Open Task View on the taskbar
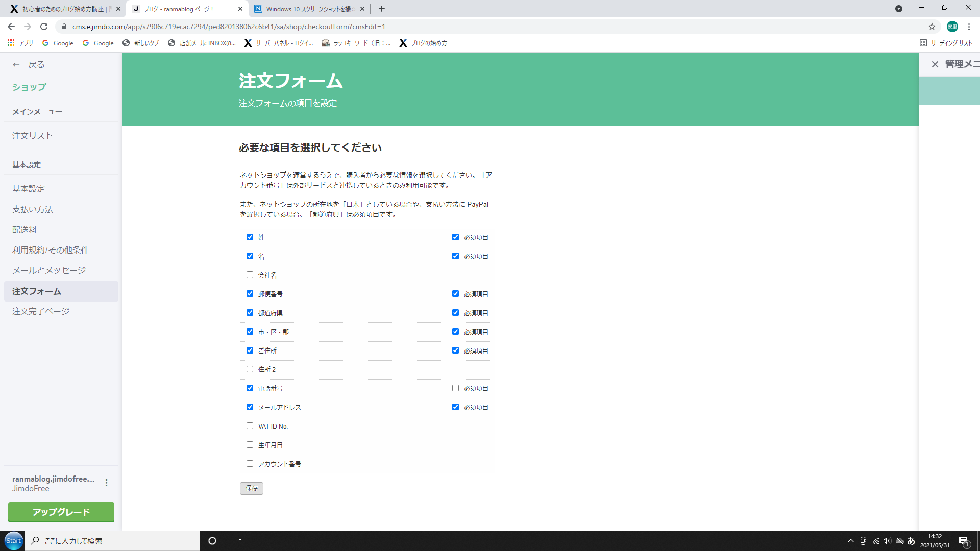The height and width of the screenshot is (551, 980). coord(236,541)
